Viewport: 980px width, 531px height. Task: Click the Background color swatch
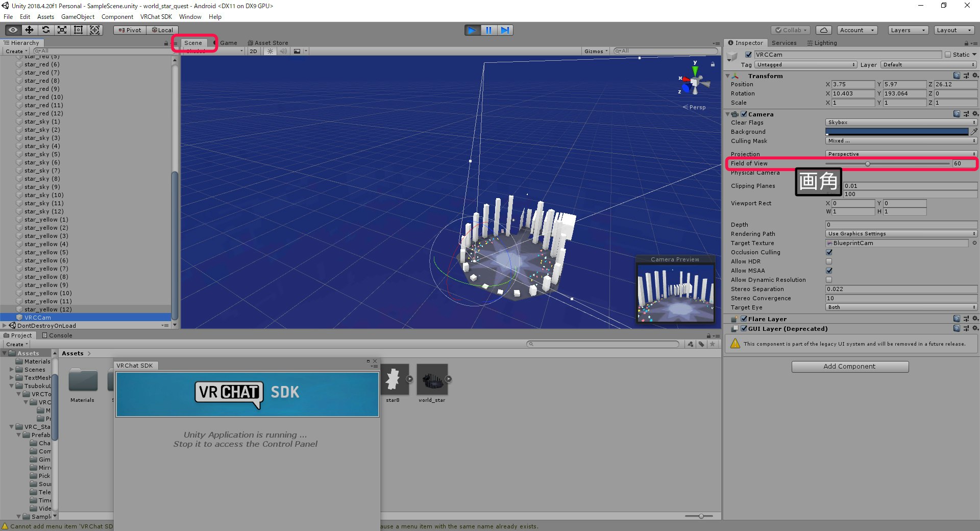coord(897,132)
